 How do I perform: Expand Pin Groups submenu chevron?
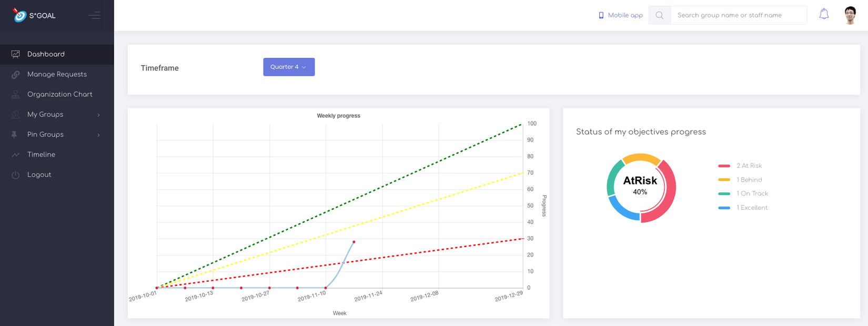click(x=98, y=135)
